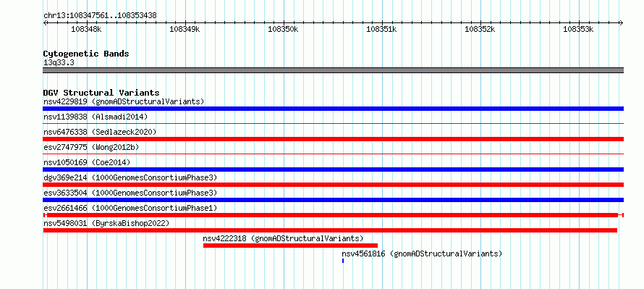Click the 108350k ruler tick label
644x289 pixels.
(283, 29)
